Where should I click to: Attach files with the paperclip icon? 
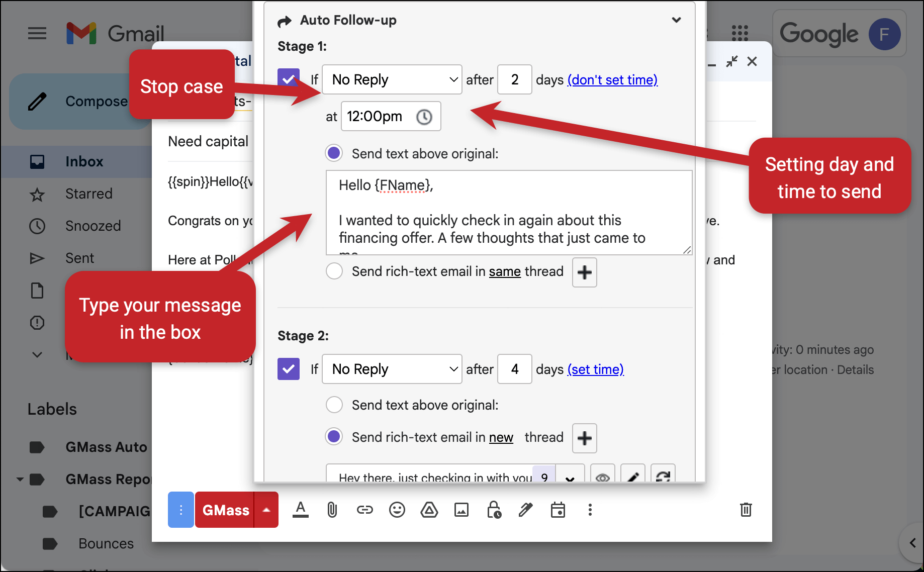point(332,510)
